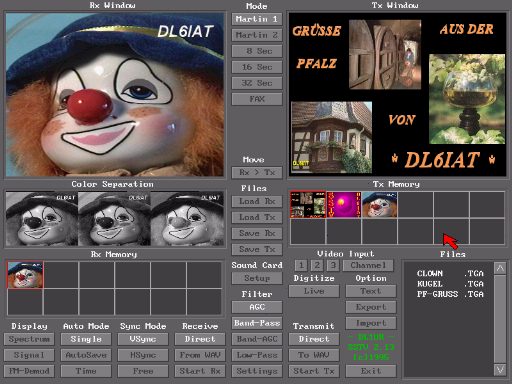Select the Martin 1 mode
Viewport: 512px width, 384px height.
point(257,19)
